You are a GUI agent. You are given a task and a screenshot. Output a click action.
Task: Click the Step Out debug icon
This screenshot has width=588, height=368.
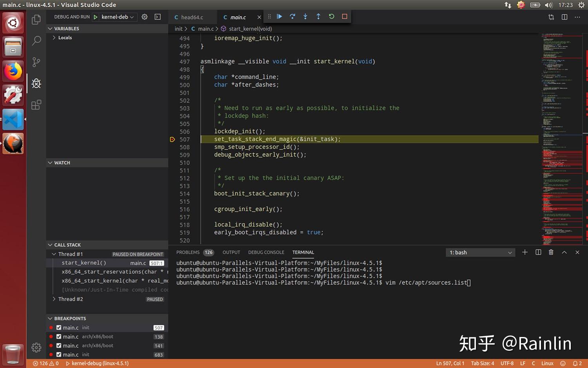click(x=318, y=16)
